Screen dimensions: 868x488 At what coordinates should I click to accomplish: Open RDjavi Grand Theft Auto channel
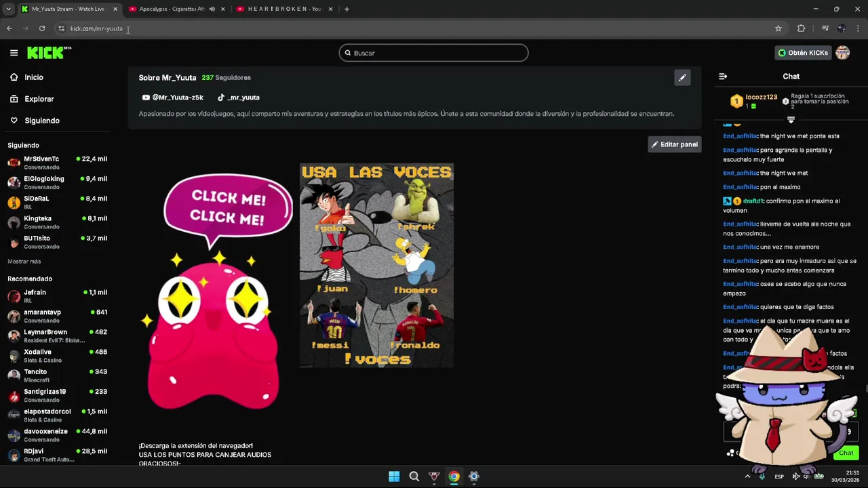point(57,455)
